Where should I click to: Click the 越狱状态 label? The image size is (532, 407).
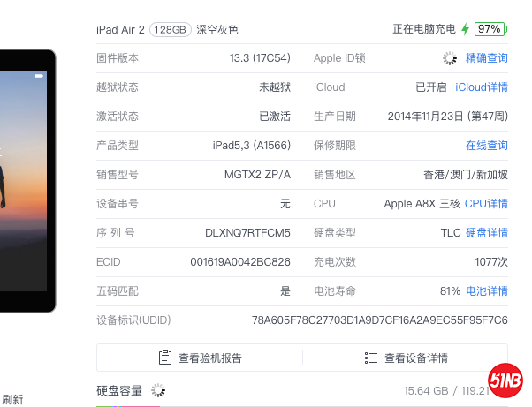[118, 87]
